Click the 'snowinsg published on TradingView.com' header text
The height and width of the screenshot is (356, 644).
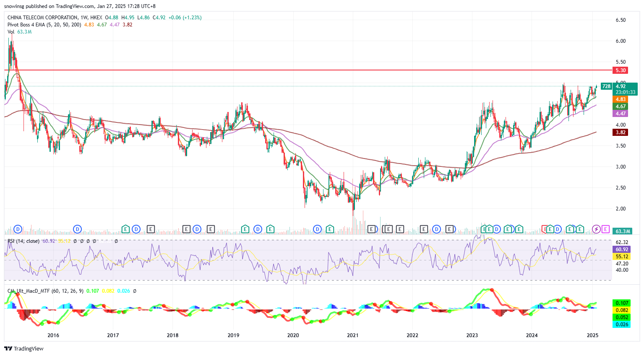(x=48, y=6)
